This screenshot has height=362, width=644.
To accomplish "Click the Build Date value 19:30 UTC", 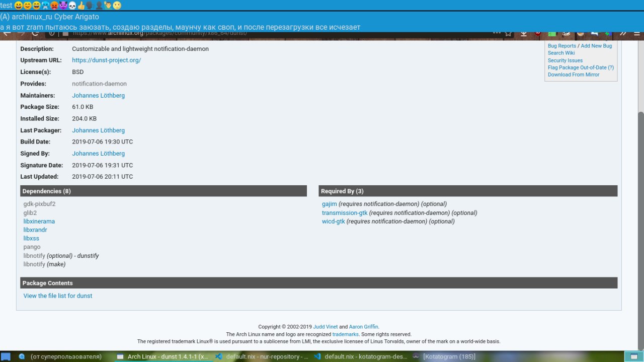I will click(103, 142).
